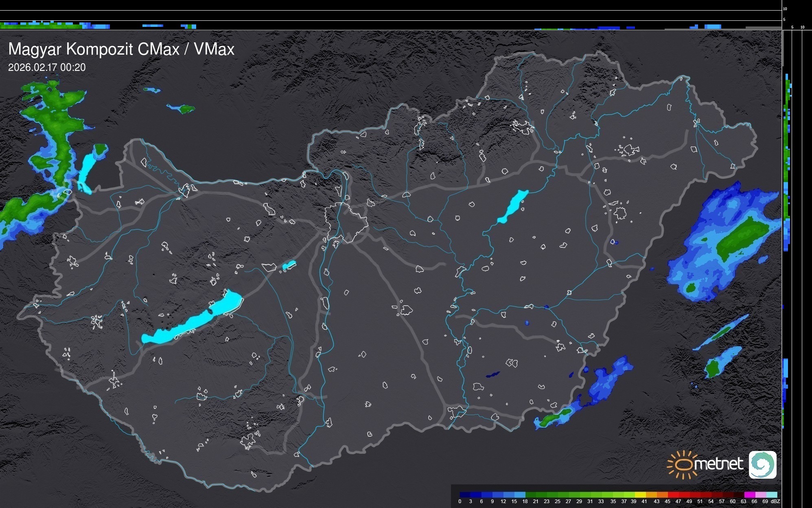Click the cyan 69 dBZ legend swatch

pyautogui.click(x=772, y=495)
